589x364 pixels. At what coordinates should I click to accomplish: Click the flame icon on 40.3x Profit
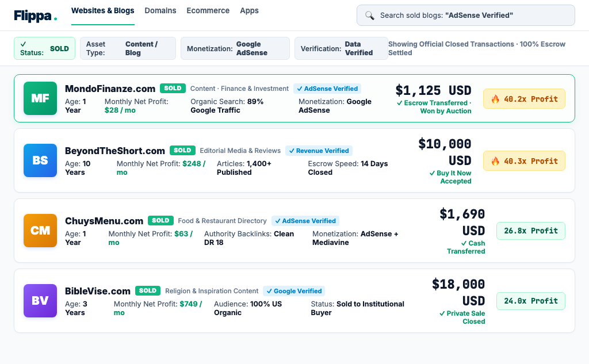pyautogui.click(x=495, y=161)
